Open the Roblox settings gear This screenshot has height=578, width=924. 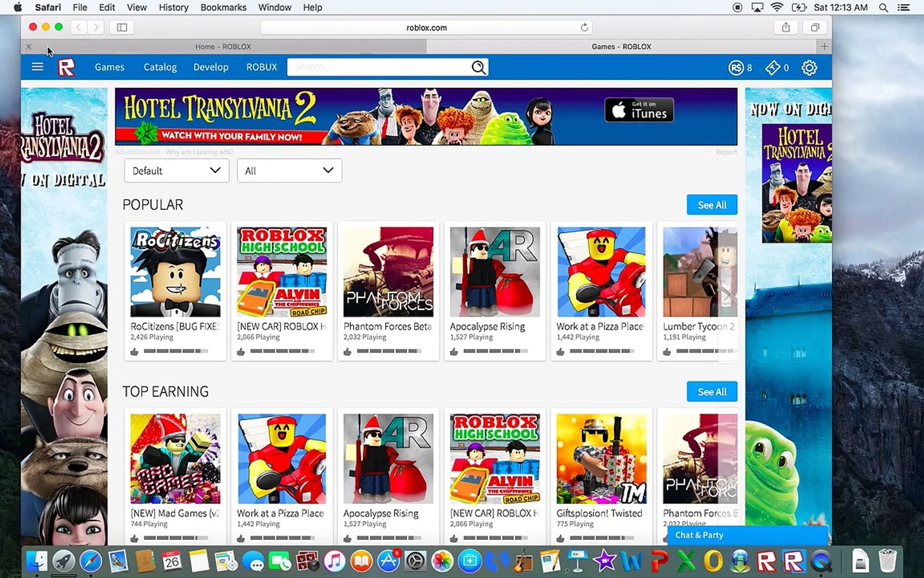[809, 67]
